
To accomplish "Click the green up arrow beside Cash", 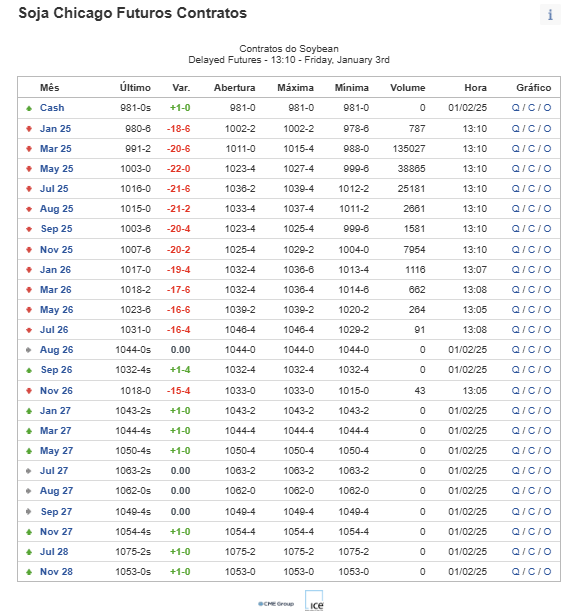I will point(29,108).
